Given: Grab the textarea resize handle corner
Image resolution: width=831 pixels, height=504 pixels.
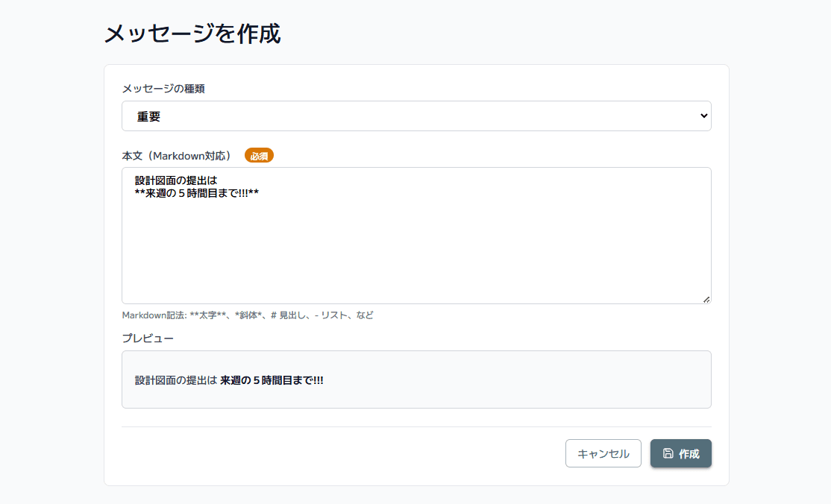Looking at the screenshot, I should [706, 299].
